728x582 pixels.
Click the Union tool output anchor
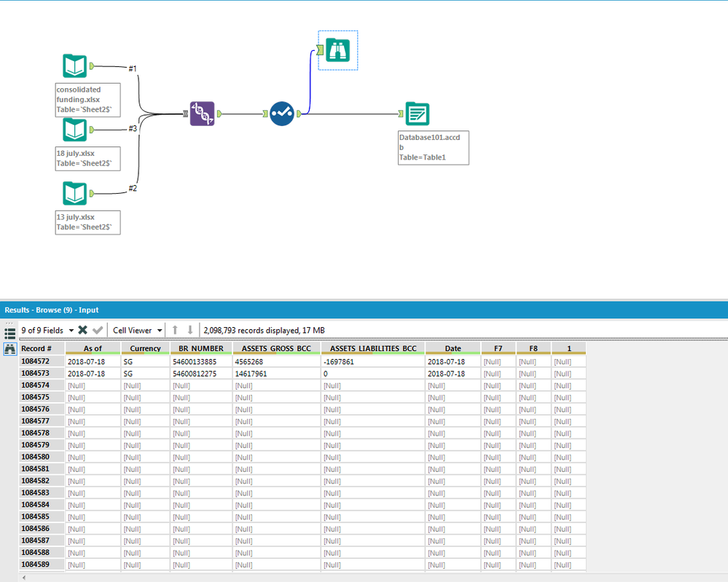point(219,114)
